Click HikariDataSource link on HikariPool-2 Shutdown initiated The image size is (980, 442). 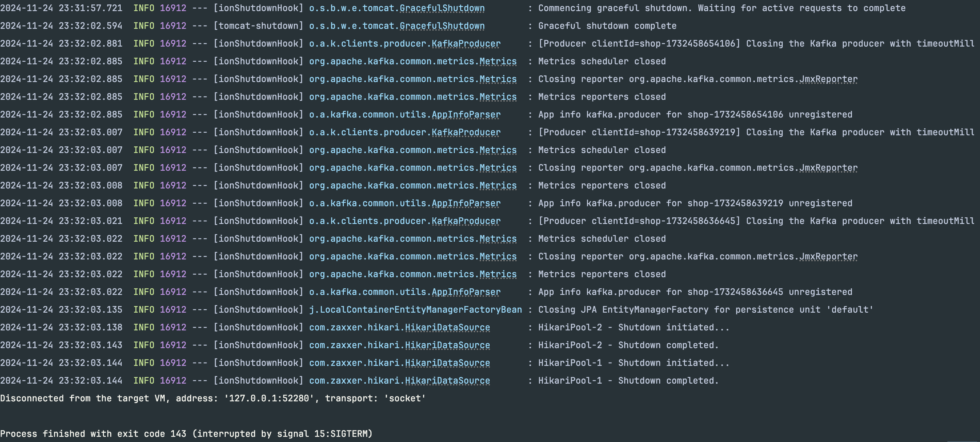click(447, 327)
